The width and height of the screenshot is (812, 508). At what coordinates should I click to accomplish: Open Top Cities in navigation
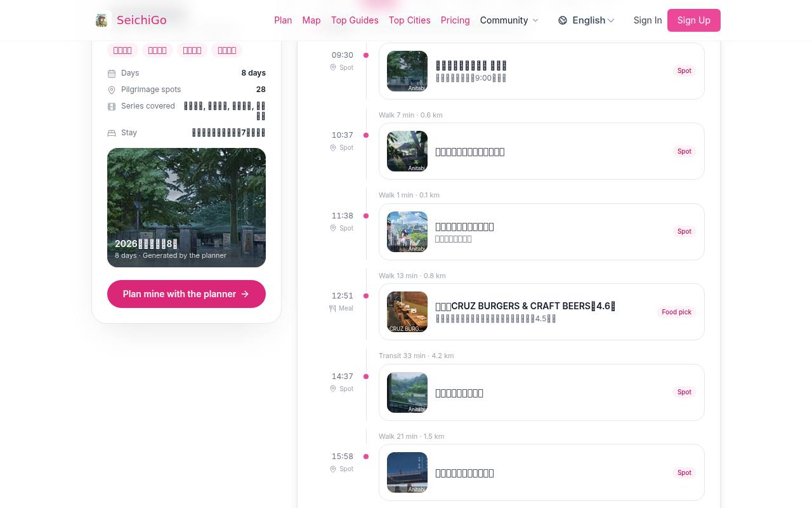click(409, 20)
